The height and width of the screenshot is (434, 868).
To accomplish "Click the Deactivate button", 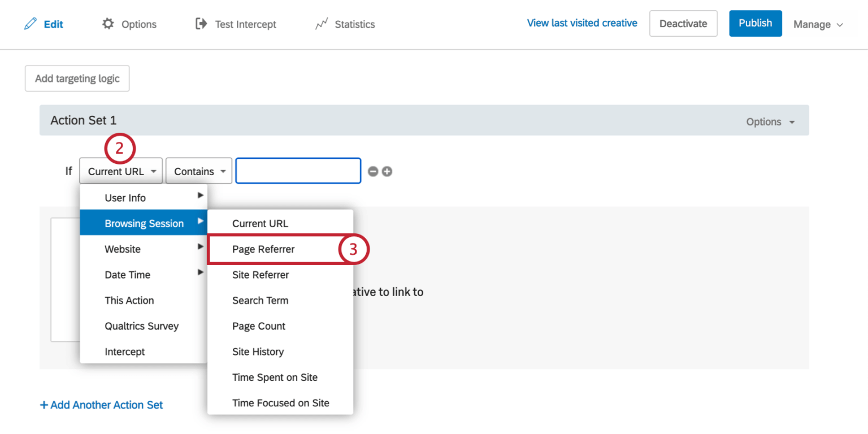I will coord(683,24).
